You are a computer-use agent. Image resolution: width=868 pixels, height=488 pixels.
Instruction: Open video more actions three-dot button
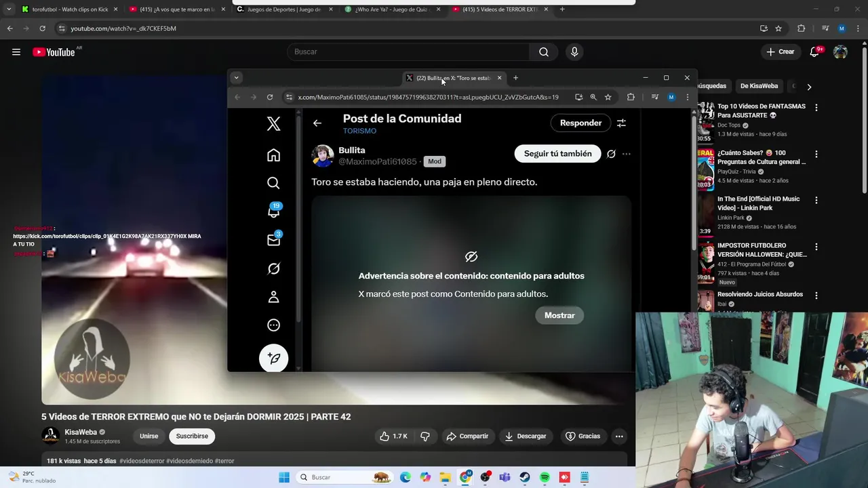[619, 436]
